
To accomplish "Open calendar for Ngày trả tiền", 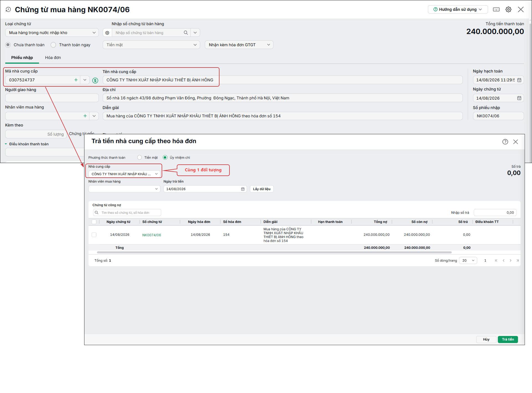I will pos(243,189).
